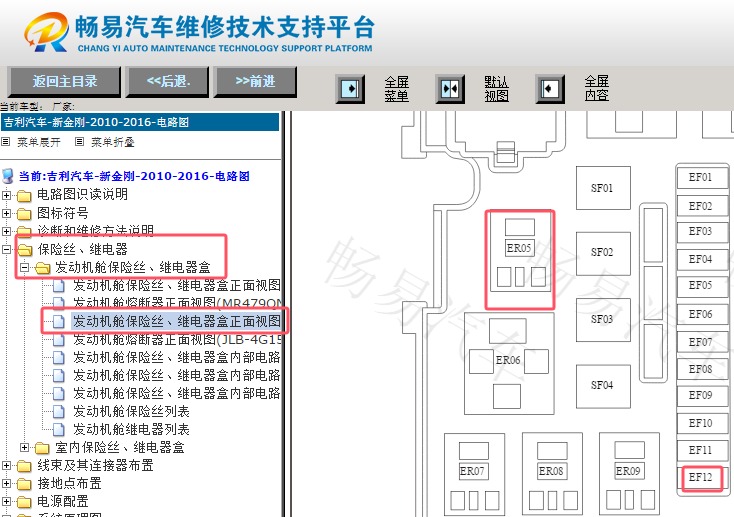Click the 电路图识读说明 folder icon
The height and width of the screenshot is (517, 734).
pyautogui.click(x=24, y=195)
